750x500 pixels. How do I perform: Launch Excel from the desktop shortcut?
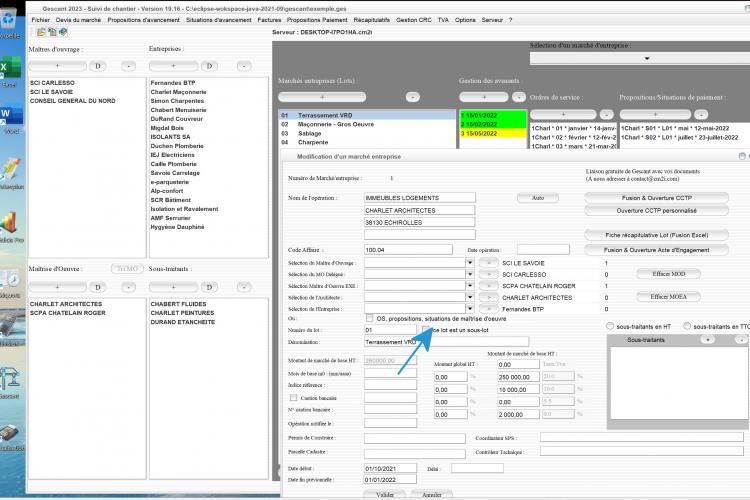pyautogui.click(x=10, y=68)
